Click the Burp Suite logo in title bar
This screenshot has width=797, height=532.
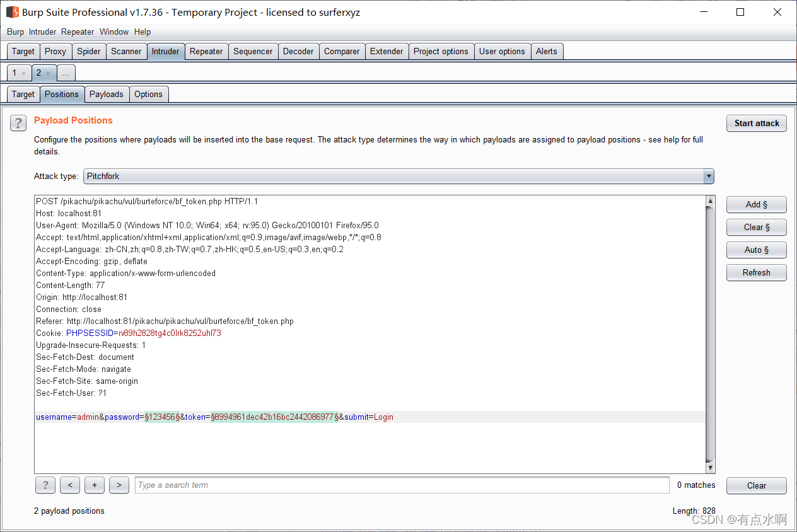point(13,12)
